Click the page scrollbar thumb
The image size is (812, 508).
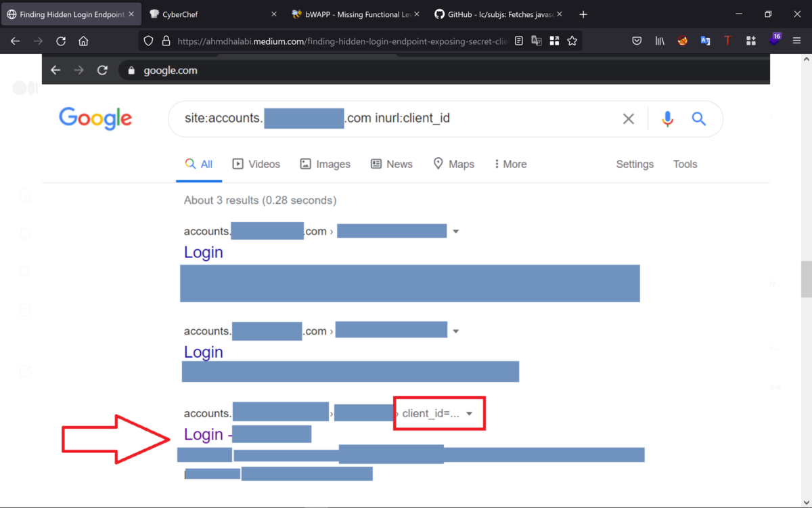click(806, 279)
